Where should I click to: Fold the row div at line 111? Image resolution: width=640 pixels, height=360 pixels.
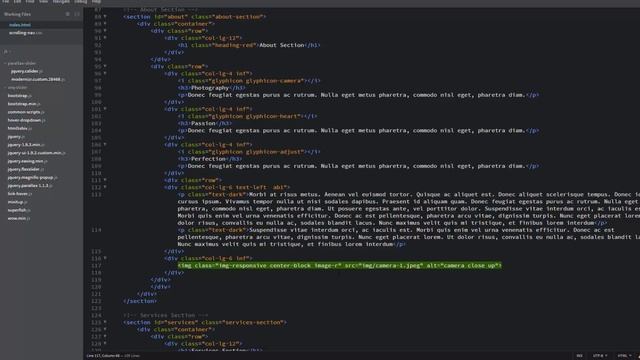coord(105,180)
